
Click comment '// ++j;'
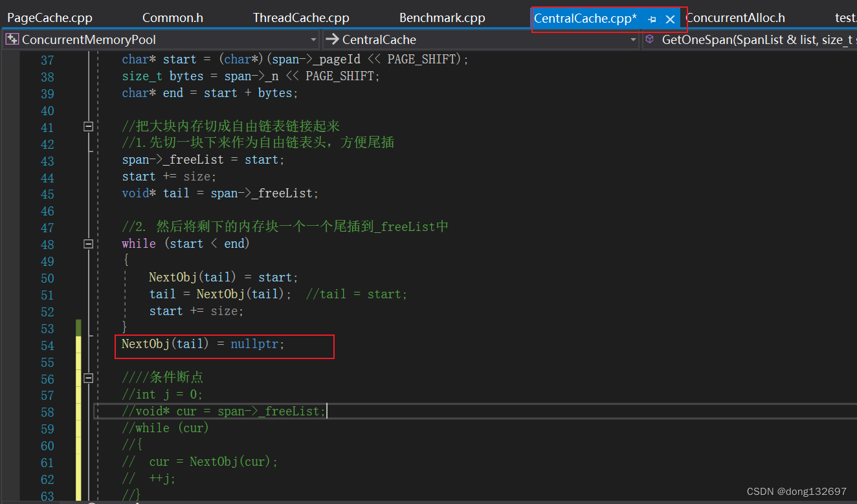(x=149, y=479)
